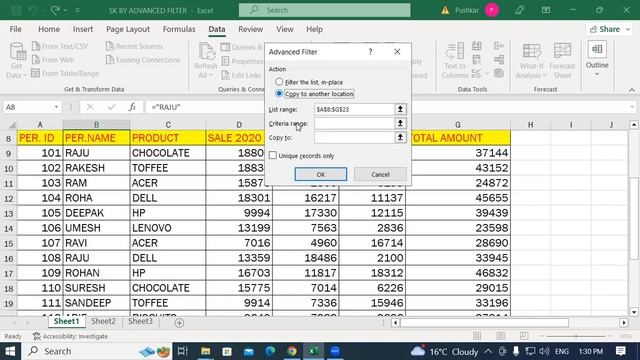This screenshot has width=640, height=360.
Task: Click the zoom slider in status bar
Action: click(576, 336)
